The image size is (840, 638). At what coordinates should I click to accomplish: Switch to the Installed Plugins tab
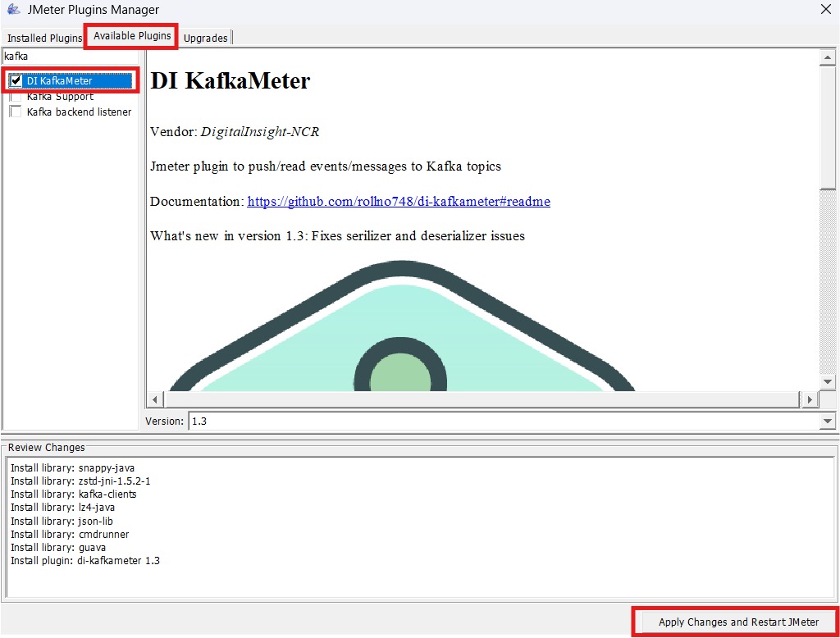pos(43,38)
